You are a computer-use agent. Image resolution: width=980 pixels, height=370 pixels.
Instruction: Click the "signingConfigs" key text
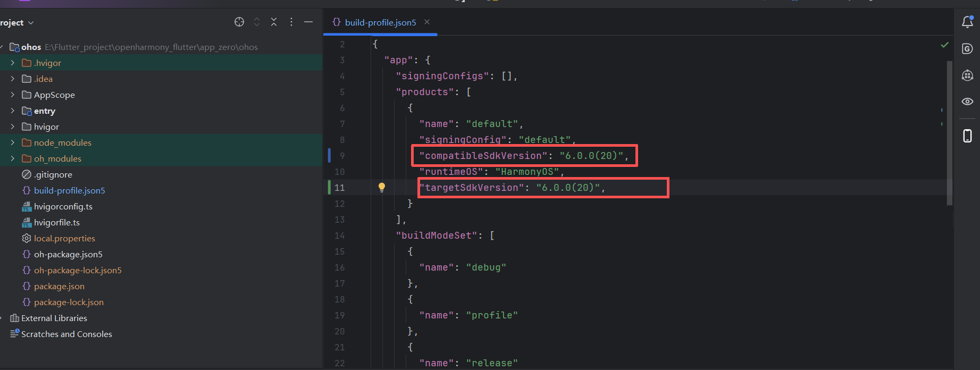(442, 76)
